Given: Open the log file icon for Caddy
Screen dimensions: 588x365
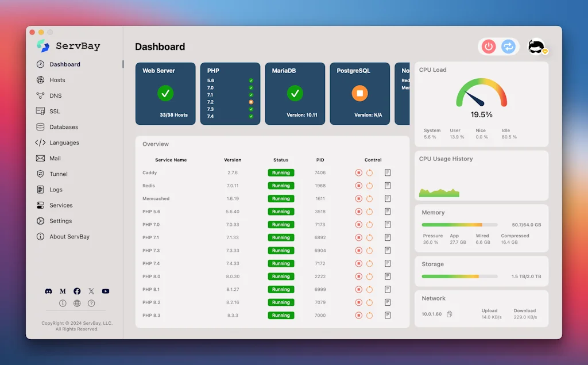Looking at the screenshot, I should (x=388, y=172).
